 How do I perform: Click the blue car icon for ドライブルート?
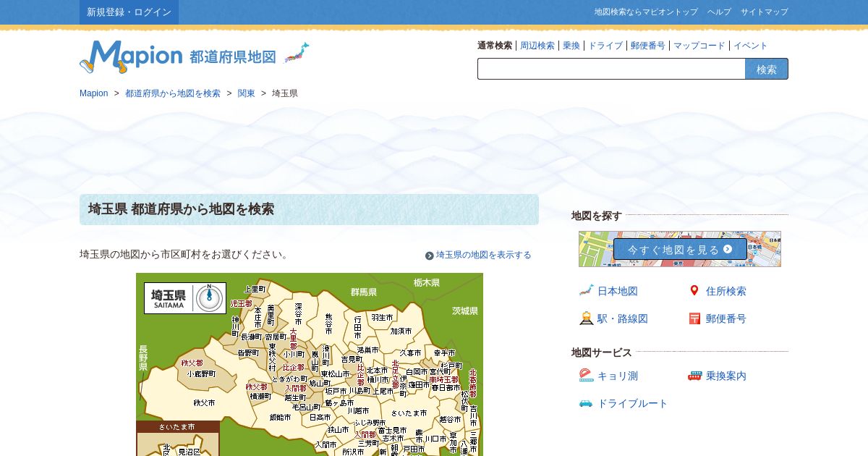(586, 403)
